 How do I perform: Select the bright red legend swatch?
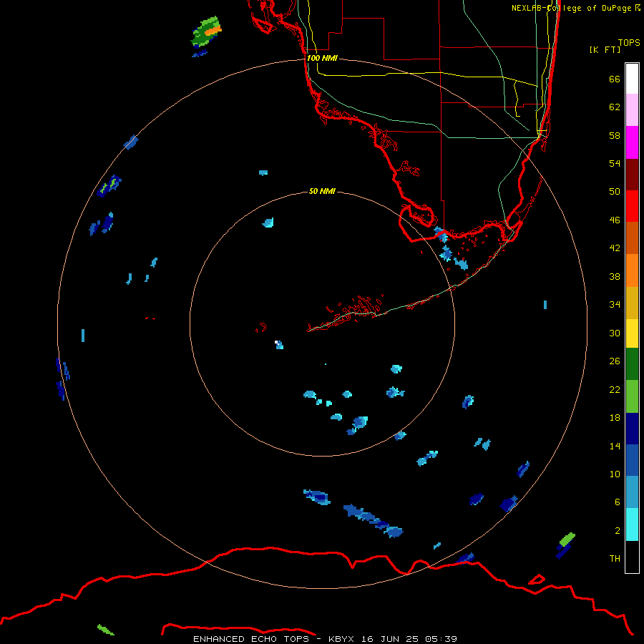pos(632,206)
